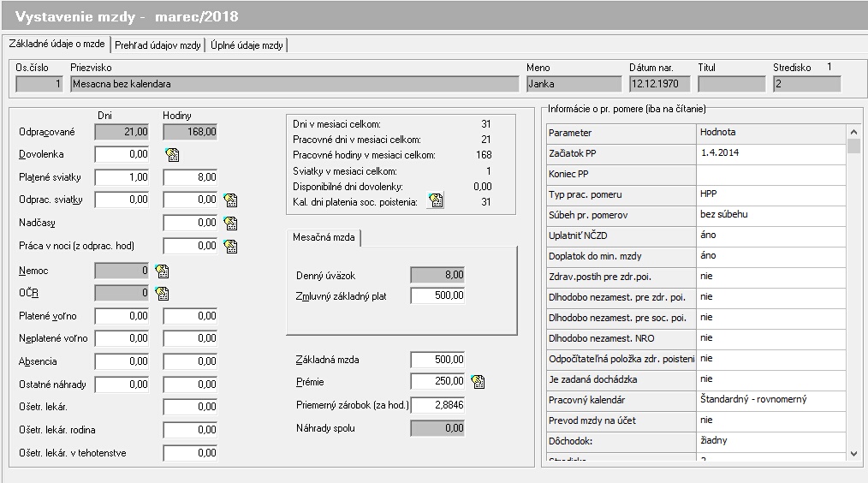Open the Práca v noci detail icon
Image resolution: width=868 pixels, height=483 pixels.
point(230,246)
